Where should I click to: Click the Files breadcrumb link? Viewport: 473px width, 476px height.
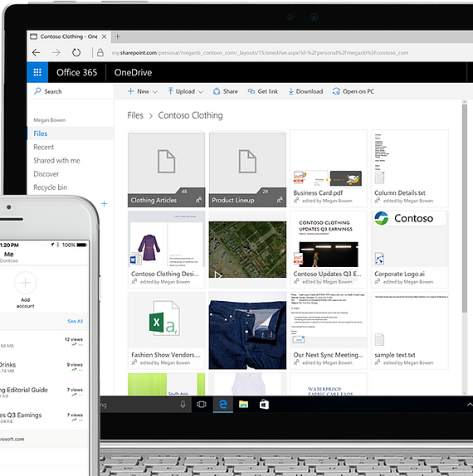click(x=135, y=115)
